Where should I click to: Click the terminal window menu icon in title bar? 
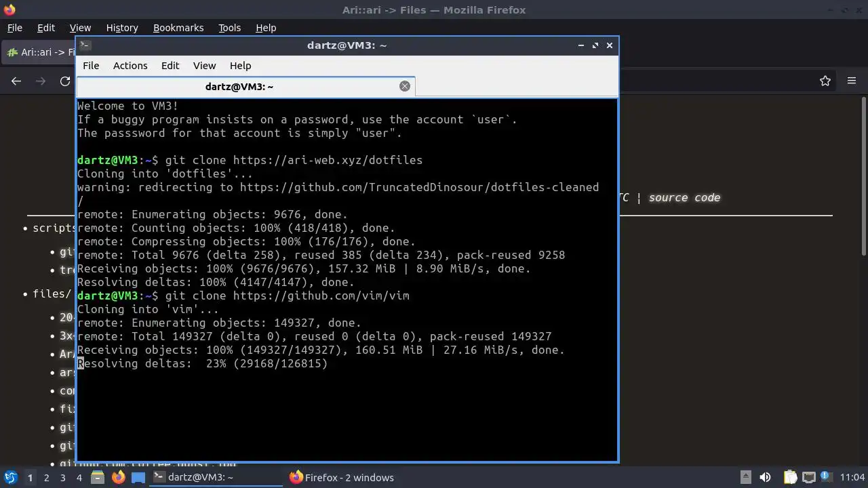(x=85, y=45)
